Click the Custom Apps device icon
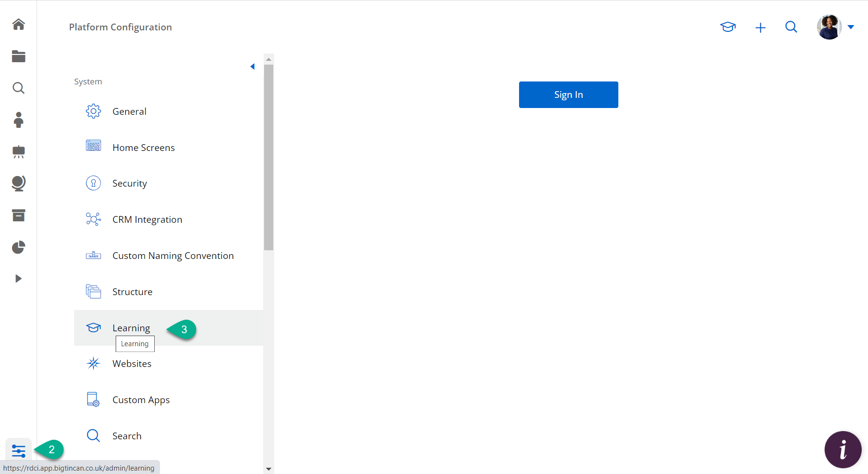Viewport: 868px width, 474px height. point(93,399)
